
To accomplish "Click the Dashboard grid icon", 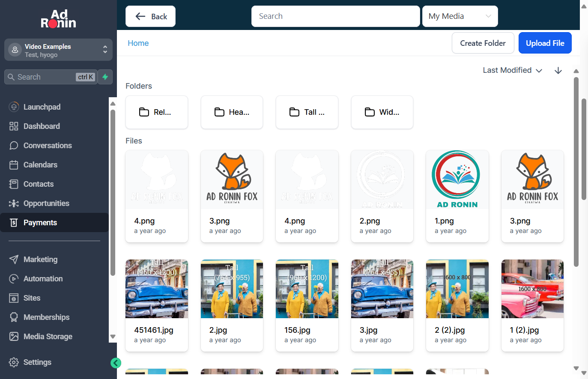I will click(x=14, y=126).
